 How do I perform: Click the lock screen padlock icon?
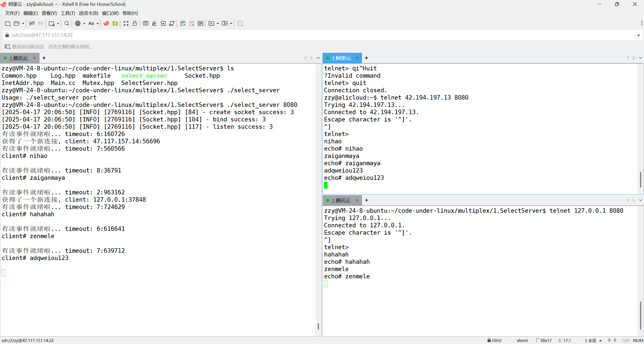[135, 23]
